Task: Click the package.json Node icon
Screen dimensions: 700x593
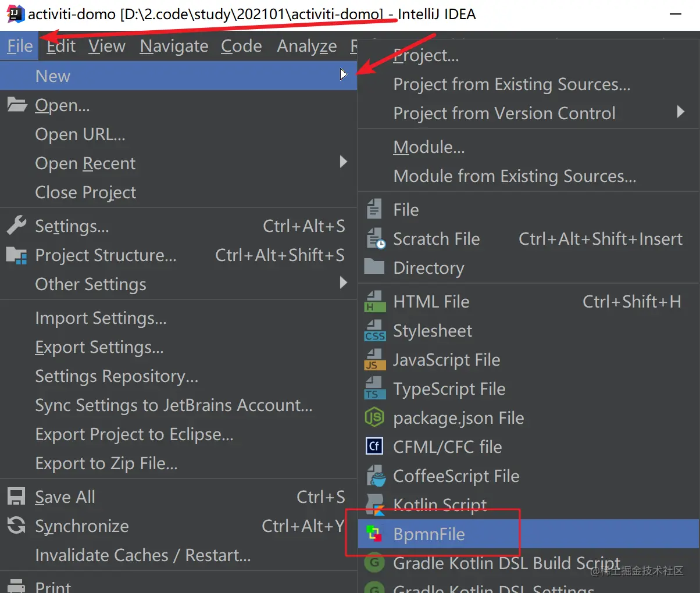Action: 374,417
